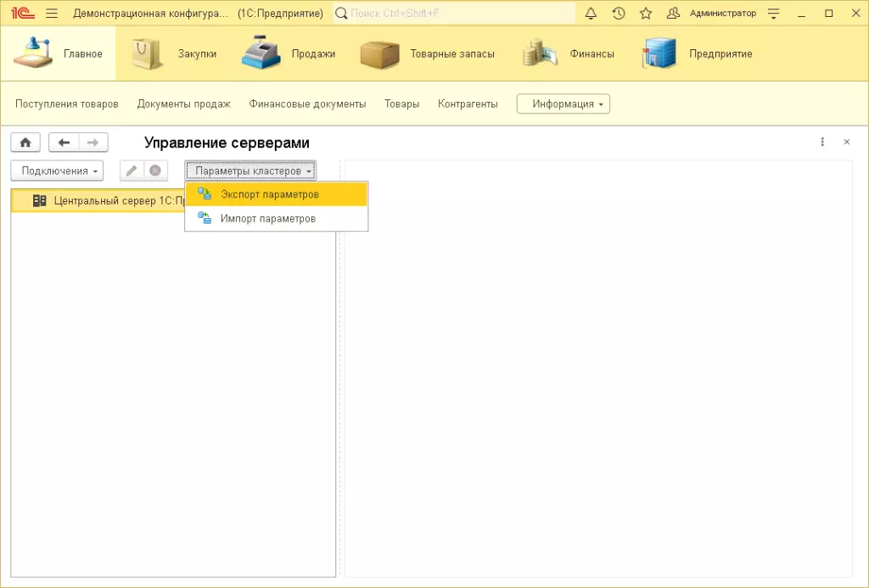869x588 pixels.
Task: Click the Демонстрационная конфигурация title text
Action: click(150, 13)
